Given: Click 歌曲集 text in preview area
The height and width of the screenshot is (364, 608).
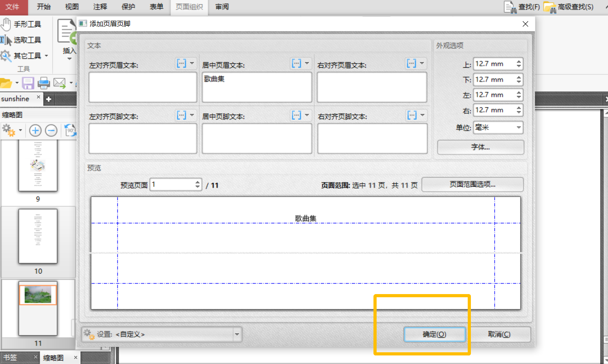Looking at the screenshot, I should point(306,218).
